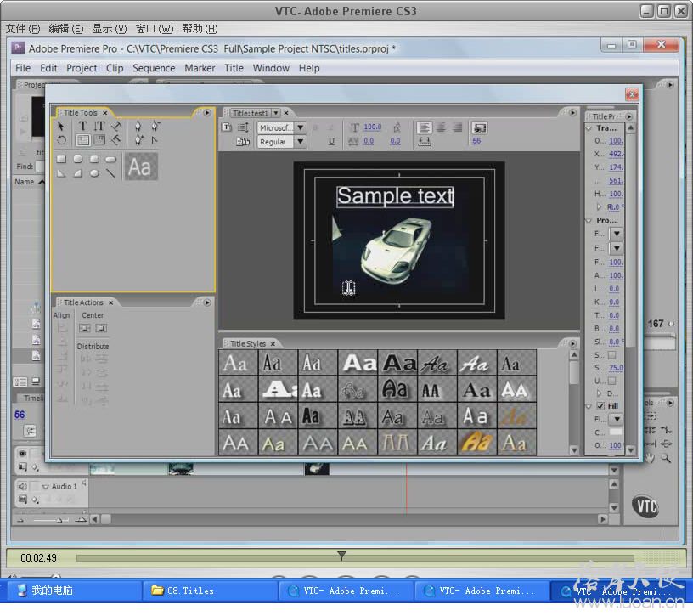Screen dimensions: 693x616
Task: Select the Selection arrow tool in Title Tools
Action: tap(60, 127)
